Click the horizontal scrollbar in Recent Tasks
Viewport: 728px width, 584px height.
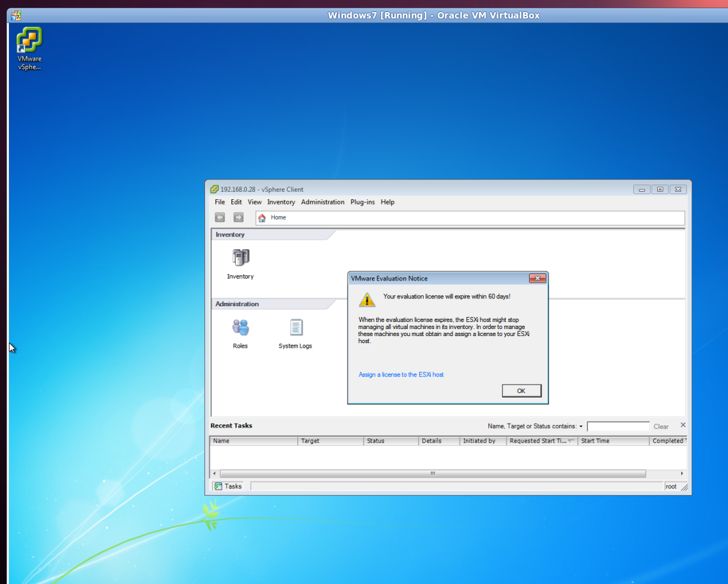click(433, 473)
